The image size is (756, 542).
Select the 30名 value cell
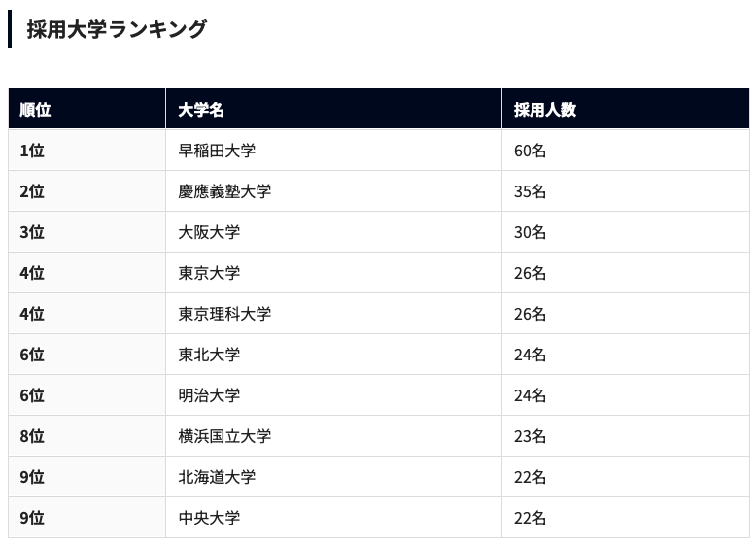click(x=626, y=232)
